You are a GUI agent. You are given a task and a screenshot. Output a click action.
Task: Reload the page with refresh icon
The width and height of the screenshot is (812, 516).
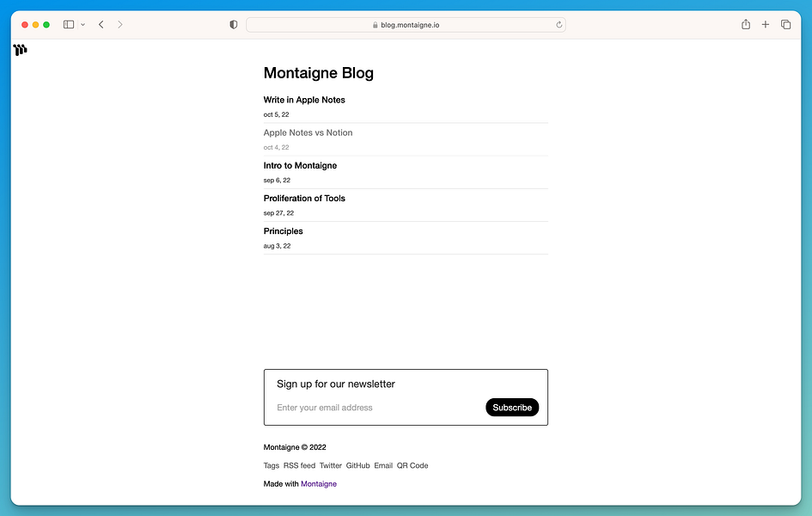point(559,25)
